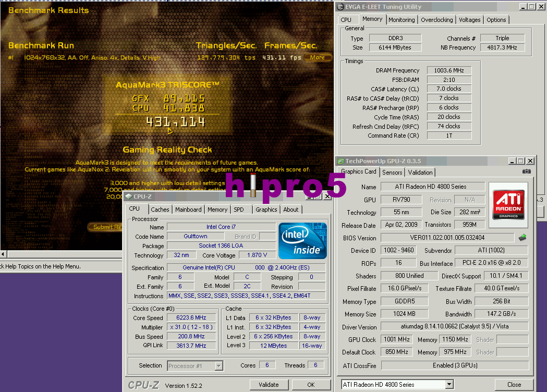The image size is (547, 392).
Task: Select the CPU tab in CPU-Z
Action: coord(135,209)
